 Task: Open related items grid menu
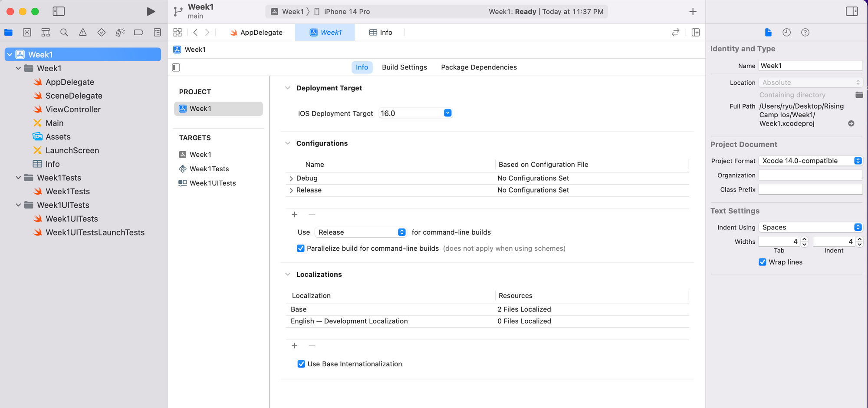178,32
